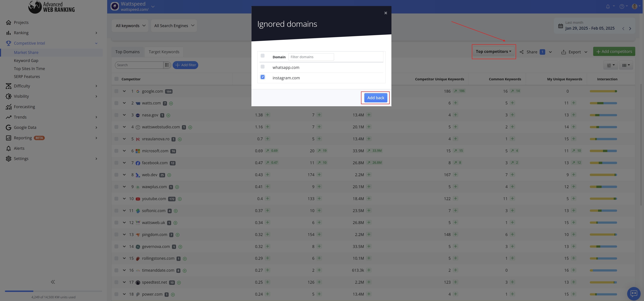
Task: Open the gevernova.com competitor link
Action: pos(156,247)
